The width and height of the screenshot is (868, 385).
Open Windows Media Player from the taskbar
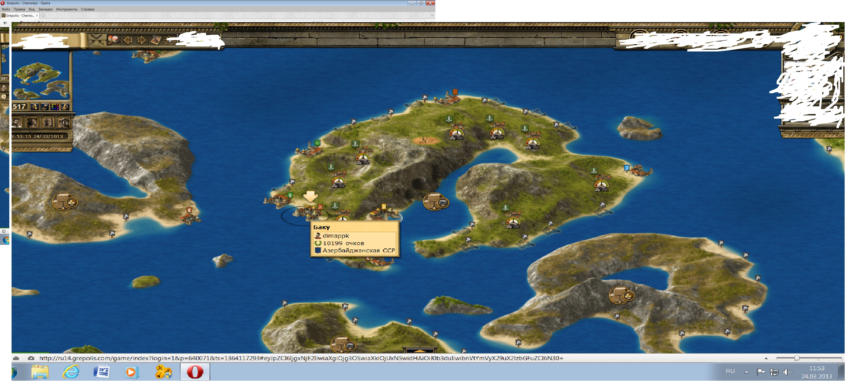pos(132,372)
